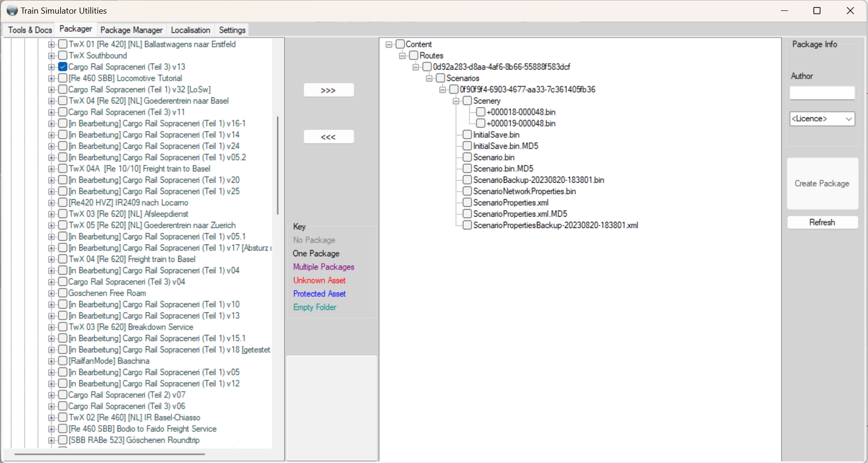Click the One Package key label
The height and width of the screenshot is (463, 868).
click(316, 253)
